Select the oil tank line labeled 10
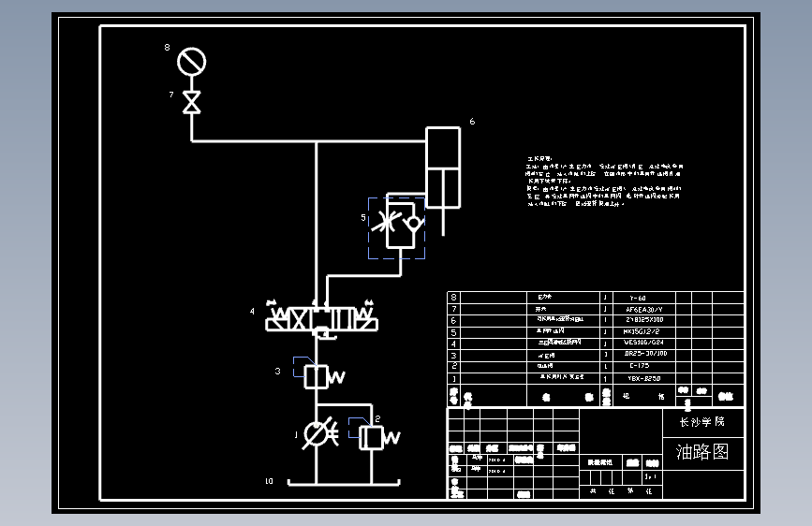This screenshot has height=526, width=812. pyautogui.click(x=344, y=483)
